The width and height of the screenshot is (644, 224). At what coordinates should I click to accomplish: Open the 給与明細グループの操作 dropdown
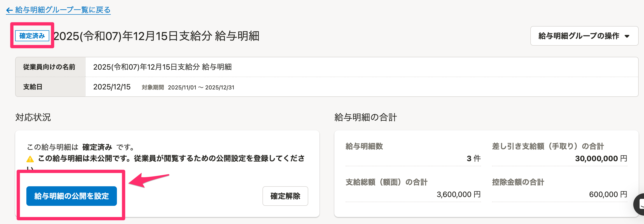584,36
